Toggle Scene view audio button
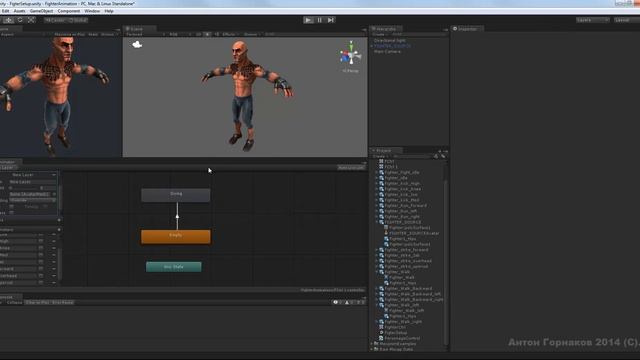 pyautogui.click(x=217, y=35)
